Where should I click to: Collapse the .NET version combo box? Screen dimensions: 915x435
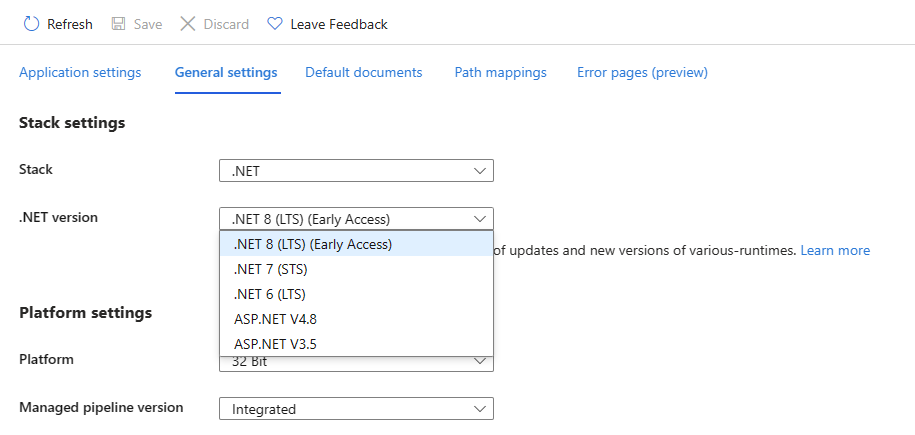pos(357,219)
